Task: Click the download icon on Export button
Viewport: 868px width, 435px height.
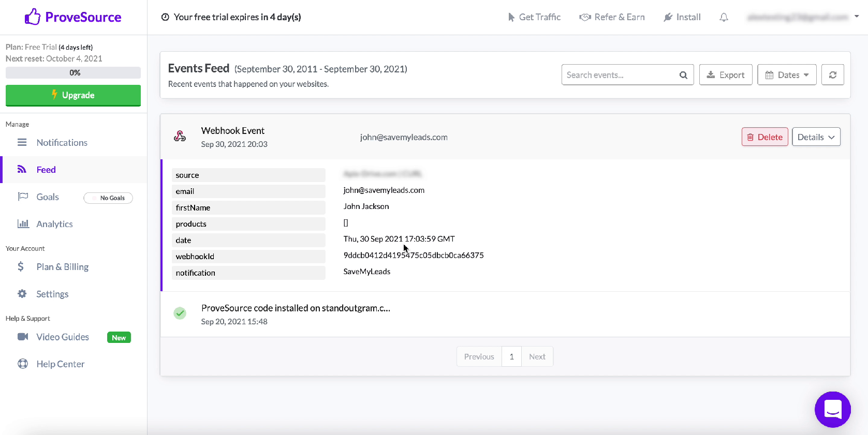Action: pos(711,75)
